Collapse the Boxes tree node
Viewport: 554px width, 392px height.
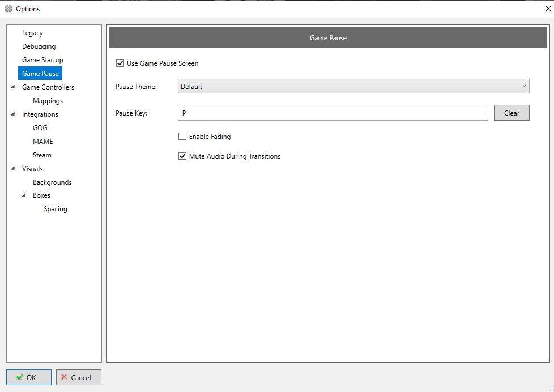point(24,195)
